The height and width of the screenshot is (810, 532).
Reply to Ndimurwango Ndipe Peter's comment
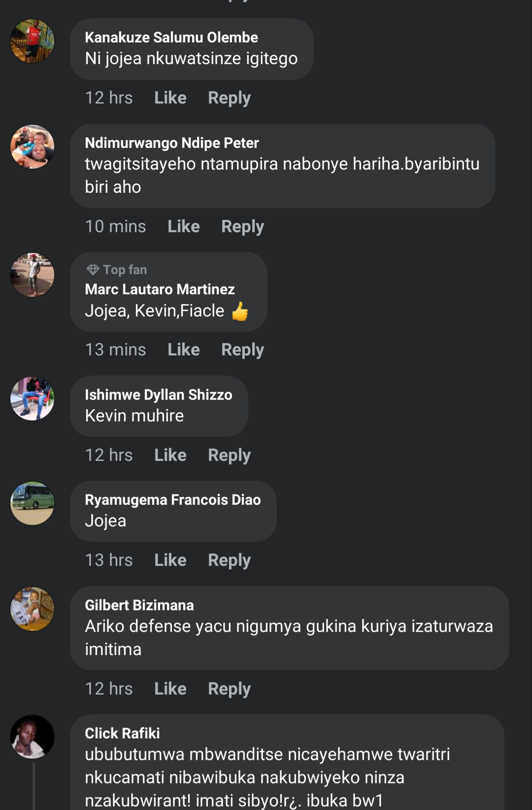(242, 226)
